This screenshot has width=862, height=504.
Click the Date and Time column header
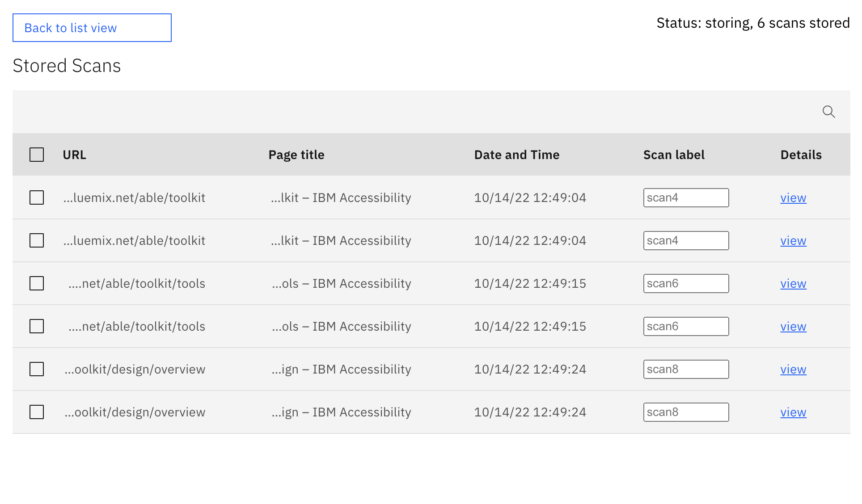coord(516,154)
